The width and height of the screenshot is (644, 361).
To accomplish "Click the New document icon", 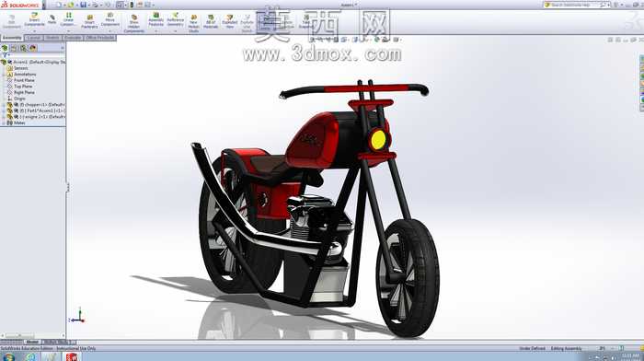I will (x=58, y=5).
